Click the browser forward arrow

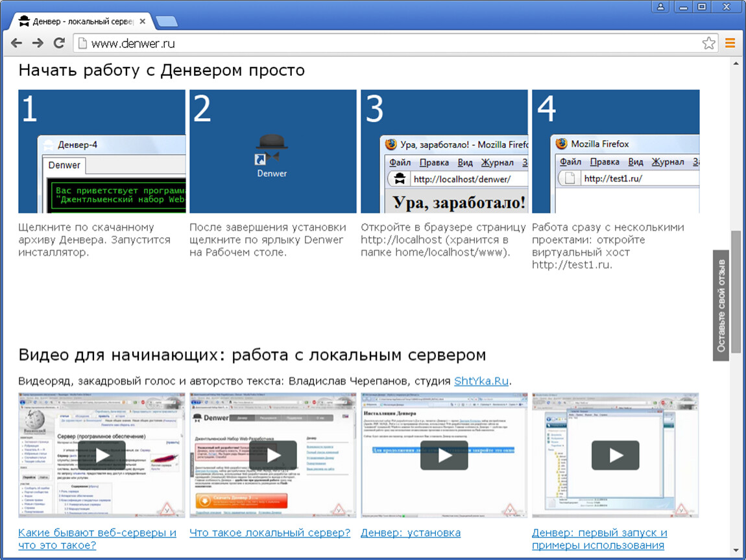coord(38,43)
